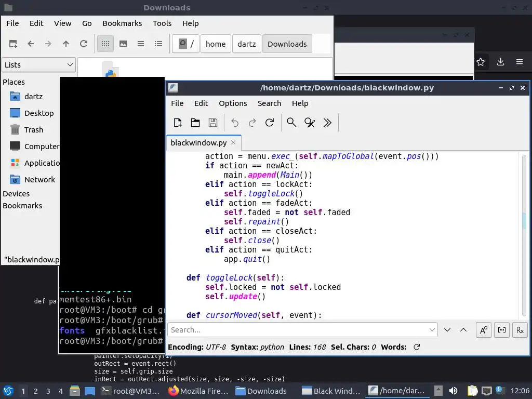Go up to parent folder
Viewport: 532px width, 399px height.
coord(66,44)
